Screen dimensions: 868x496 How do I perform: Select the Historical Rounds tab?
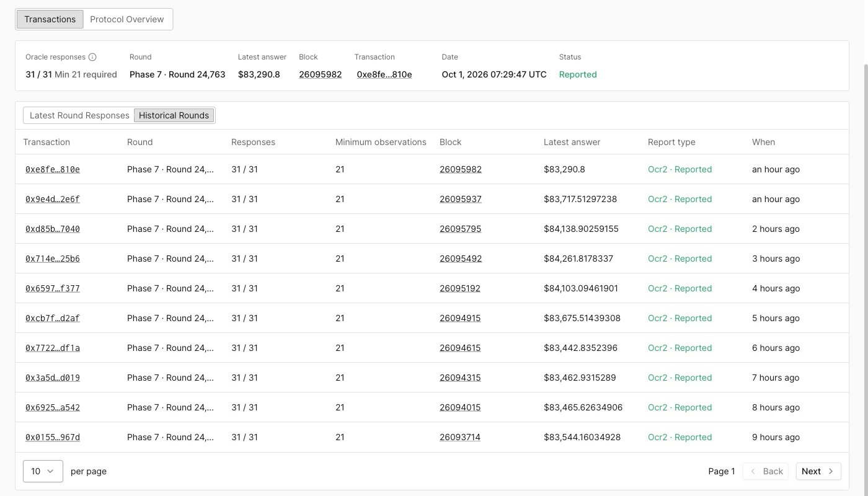point(174,115)
